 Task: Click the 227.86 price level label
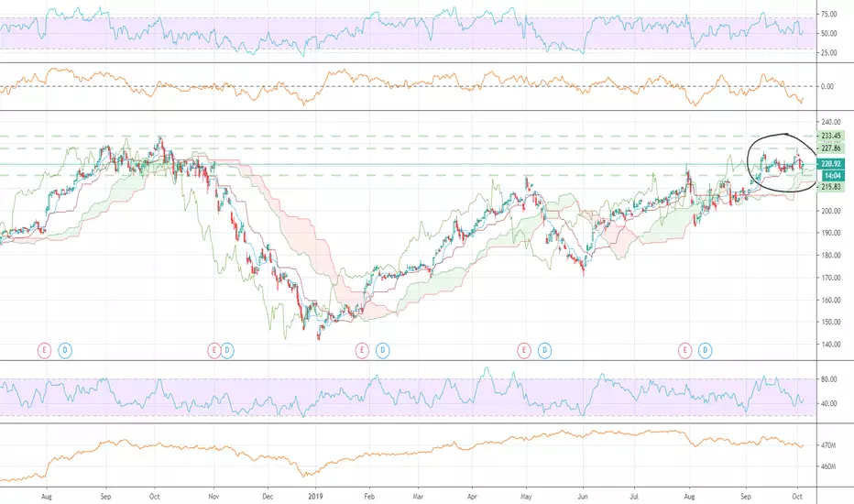tap(831, 148)
